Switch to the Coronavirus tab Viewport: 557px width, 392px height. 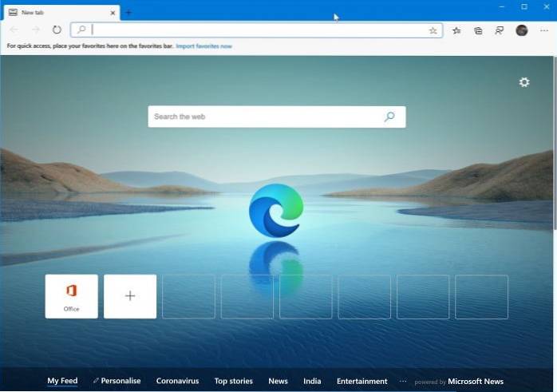177,381
